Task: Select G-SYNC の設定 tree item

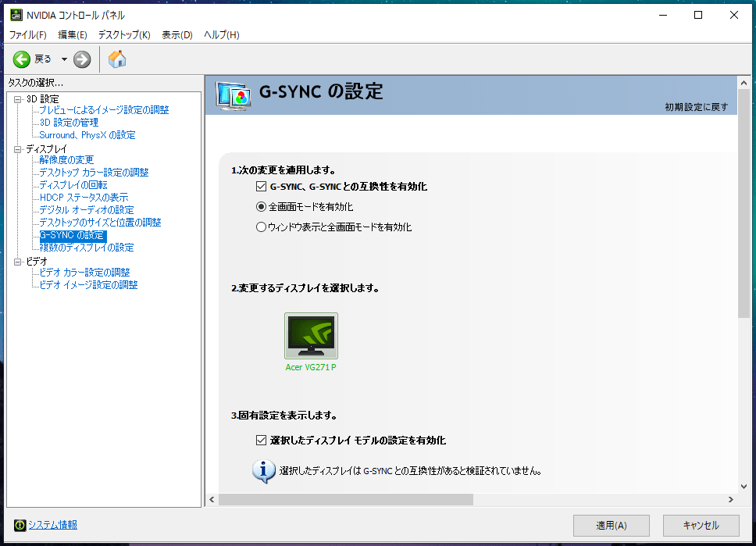Action: (73, 235)
